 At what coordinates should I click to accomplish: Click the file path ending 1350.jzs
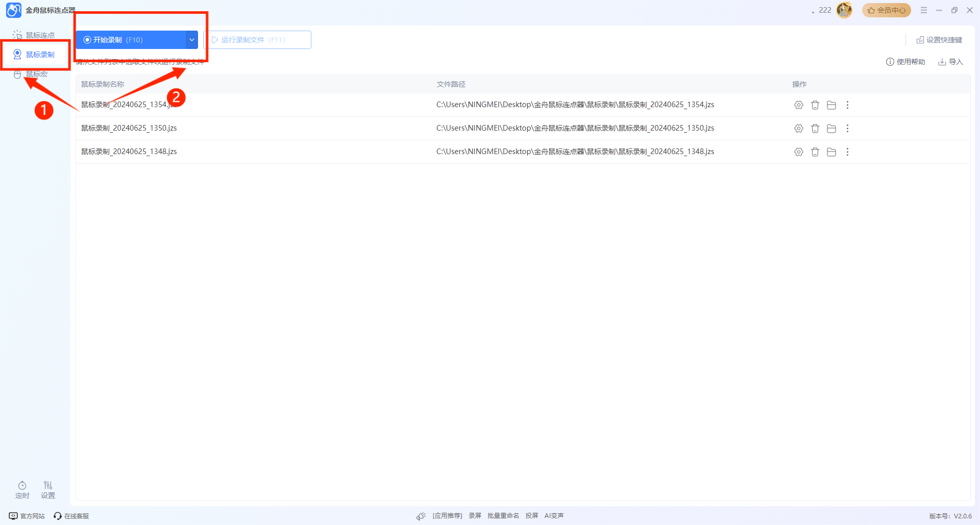click(575, 128)
